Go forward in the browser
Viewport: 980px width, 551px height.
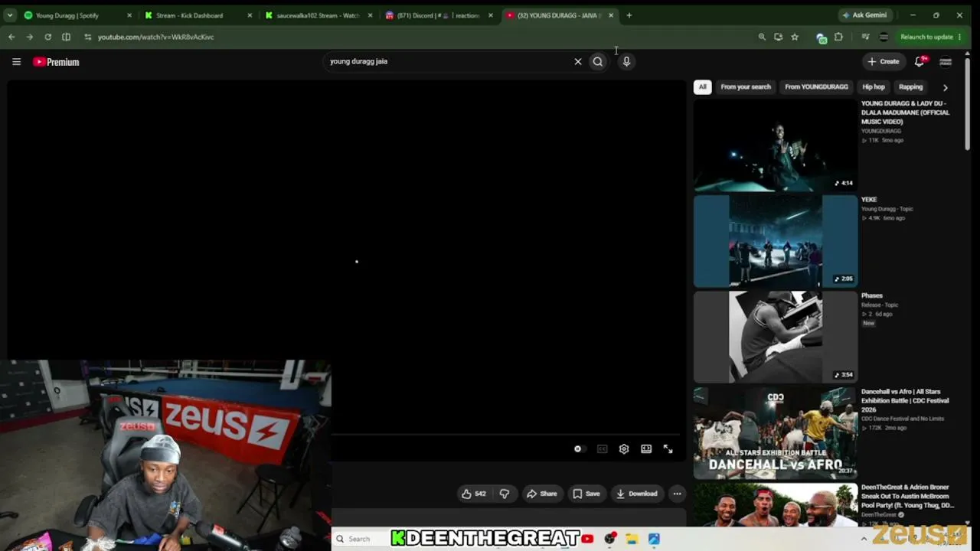30,37
